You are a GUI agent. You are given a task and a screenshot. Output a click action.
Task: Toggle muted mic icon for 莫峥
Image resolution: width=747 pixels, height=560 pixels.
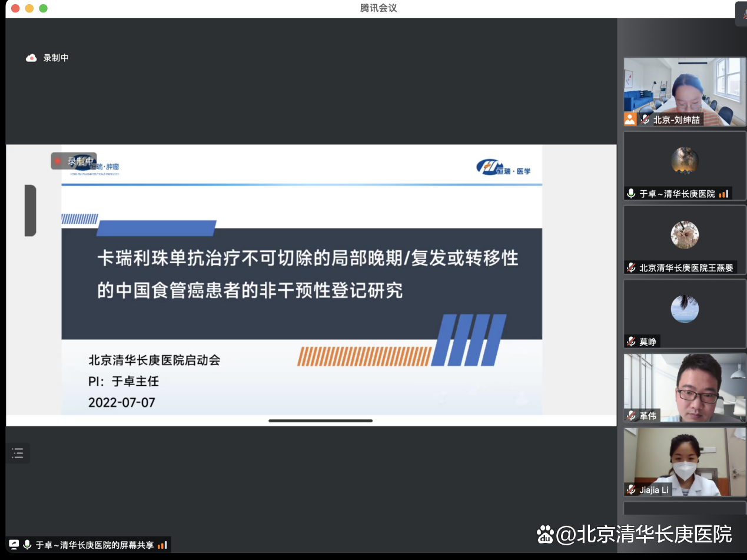pyautogui.click(x=632, y=342)
